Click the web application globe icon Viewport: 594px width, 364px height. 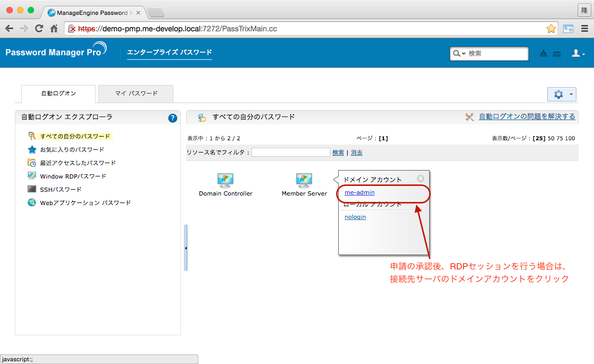click(x=32, y=202)
